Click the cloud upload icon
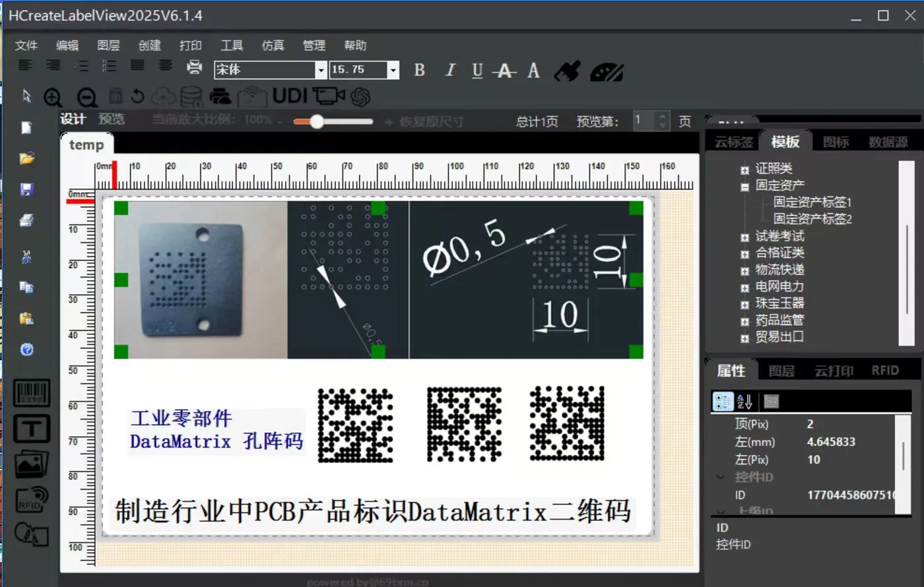 point(163,96)
